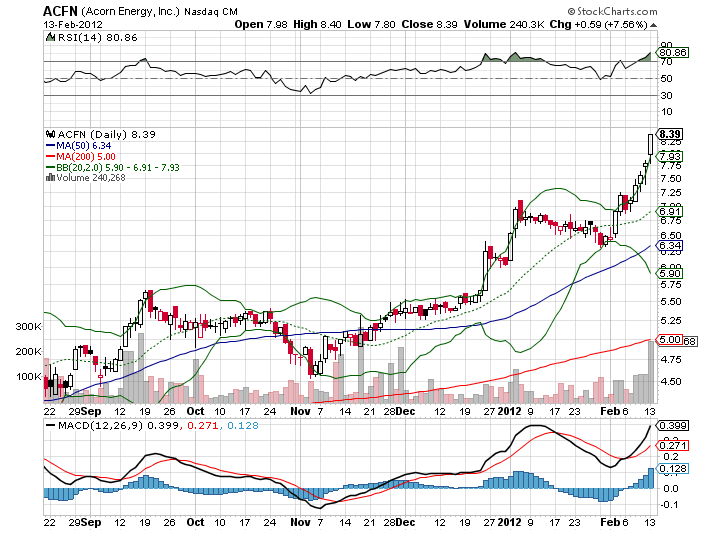Click the red 0.271 MACD axis tag

(673, 446)
